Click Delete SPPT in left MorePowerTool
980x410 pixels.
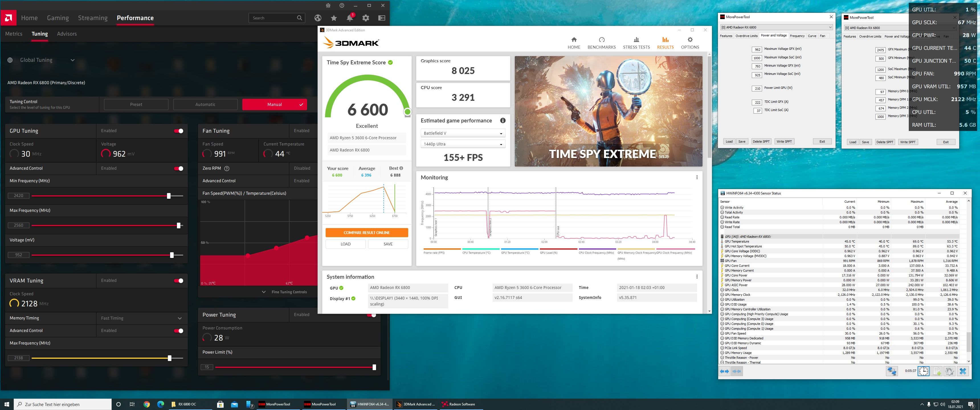(x=761, y=142)
